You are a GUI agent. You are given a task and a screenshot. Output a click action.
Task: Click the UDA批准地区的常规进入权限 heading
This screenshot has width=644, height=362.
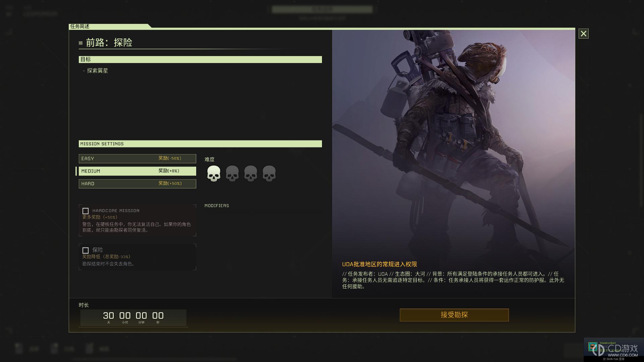tap(379, 264)
